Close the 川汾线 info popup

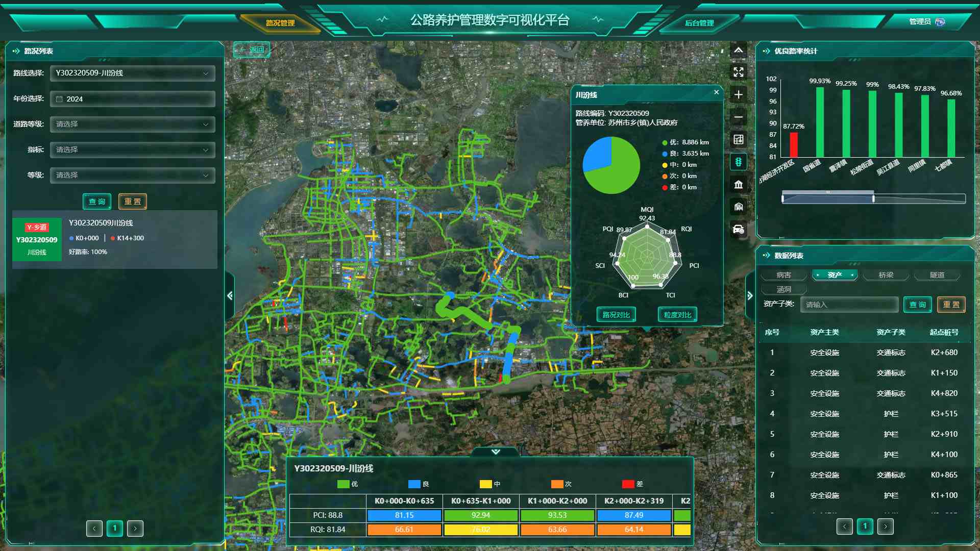click(x=716, y=92)
